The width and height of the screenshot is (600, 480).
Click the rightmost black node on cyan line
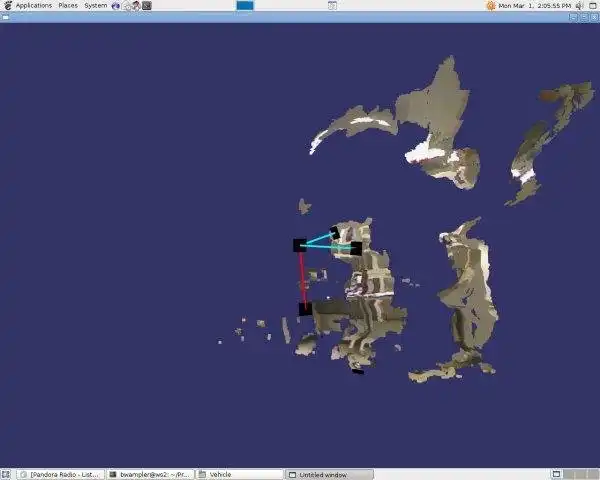(356, 248)
